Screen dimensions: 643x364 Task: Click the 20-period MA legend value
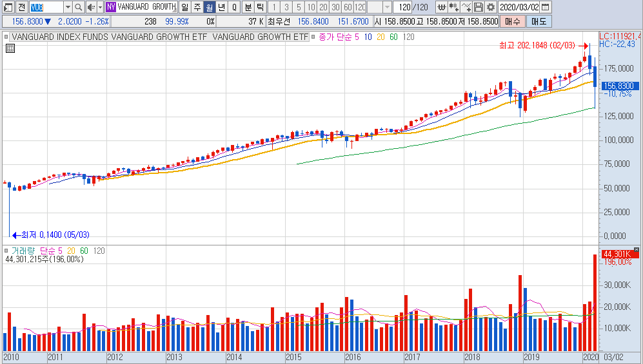click(x=381, y=37)
